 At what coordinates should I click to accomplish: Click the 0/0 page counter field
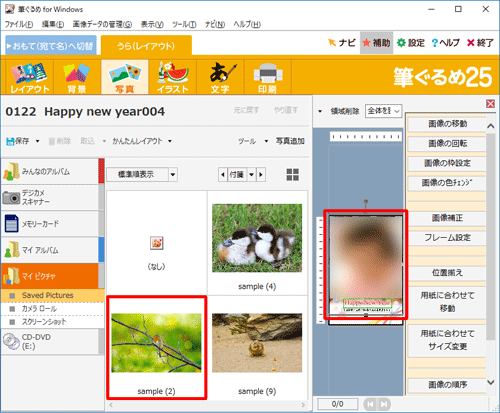tap(338, 404)
